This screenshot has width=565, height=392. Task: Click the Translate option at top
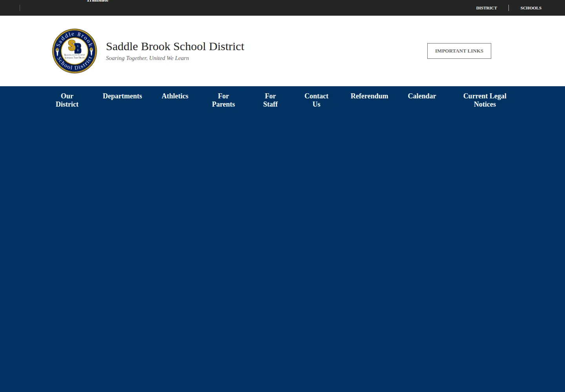[x=97, y=1]
